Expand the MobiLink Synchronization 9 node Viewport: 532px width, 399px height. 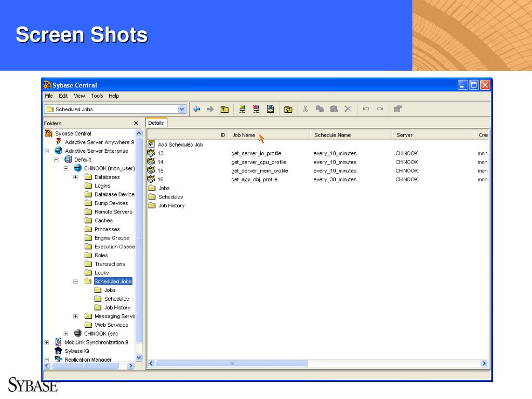(x=47, y=342)
